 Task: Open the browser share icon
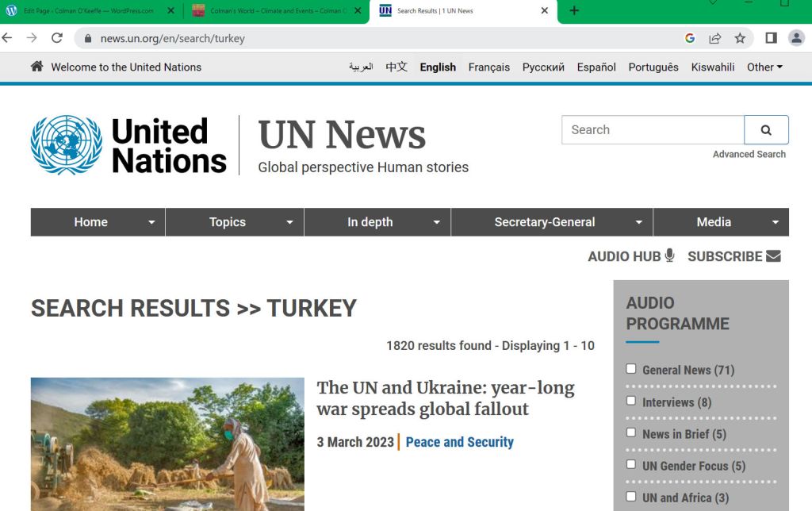pyautogui.click(x=714, y=38)
